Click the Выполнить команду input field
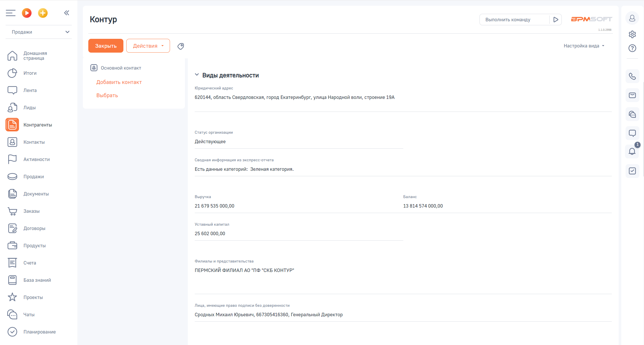The image size is (644, 345). [x=514, y=20]
